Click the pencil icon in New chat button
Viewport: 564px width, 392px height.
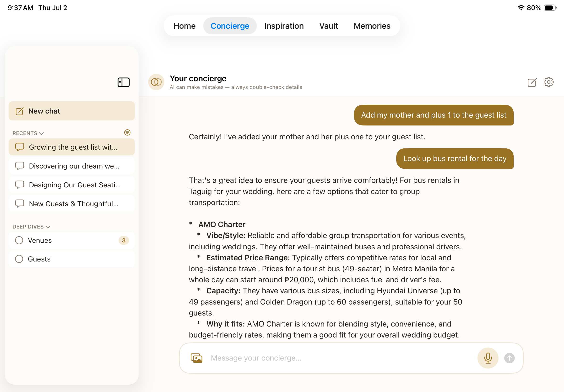(20, 111)
